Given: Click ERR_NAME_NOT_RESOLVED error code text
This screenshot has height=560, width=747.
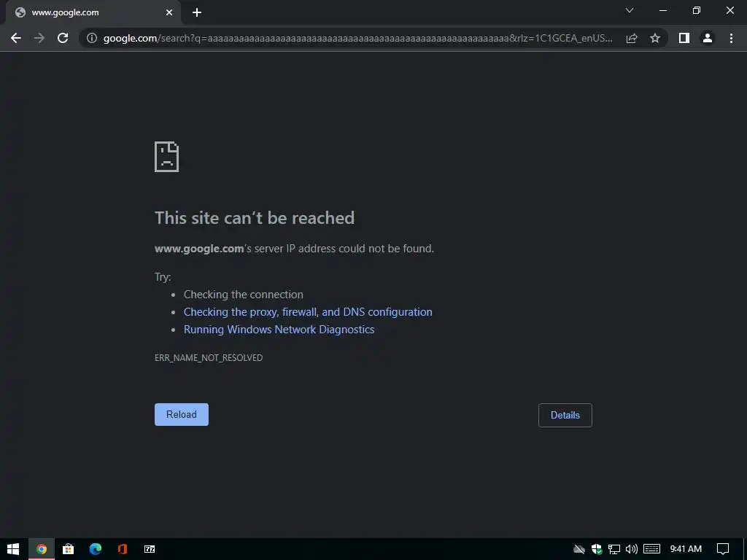Looking at the screenshot, I should (x=209, y=357).
